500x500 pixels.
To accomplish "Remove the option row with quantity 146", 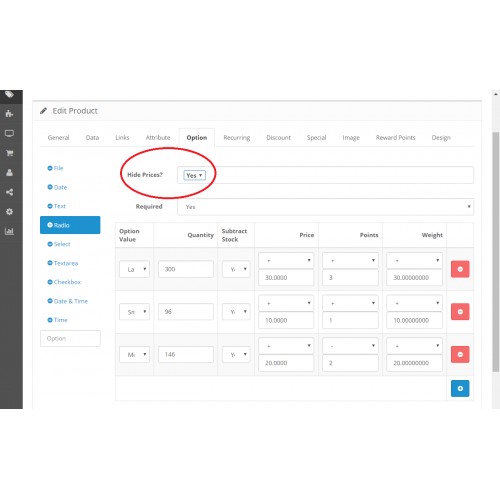I will pos(460,354).
